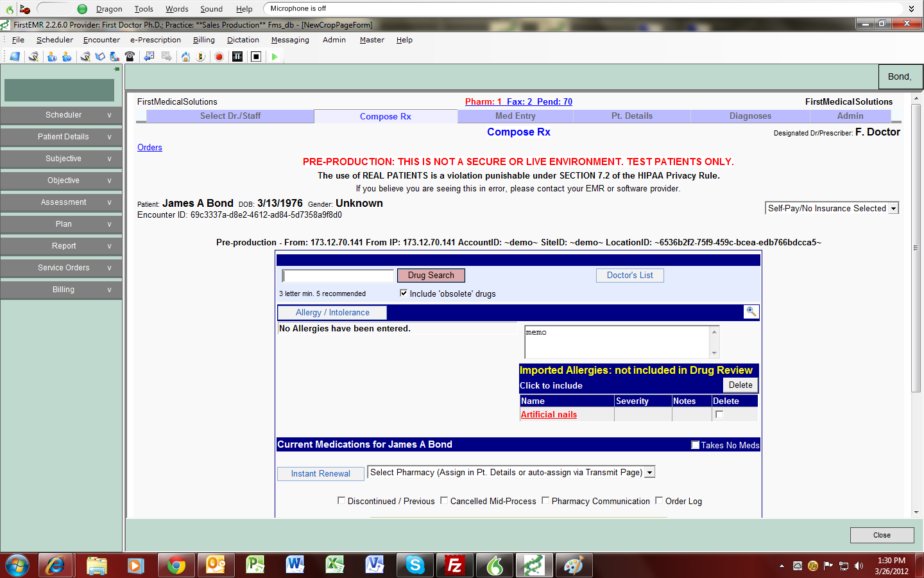Pause dictation with the pause icon
This screenshot has height=578, width=924.
237,57
